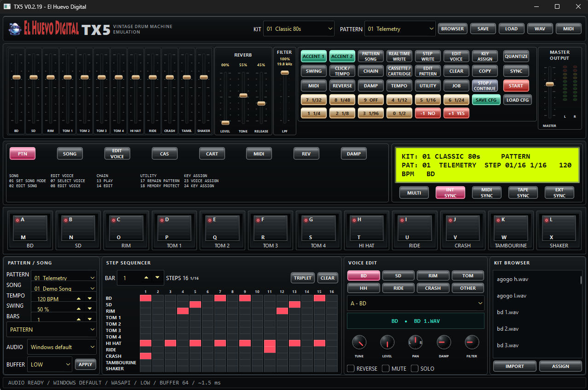
Task: Trigger the SD drum pad B
Action: coord(78,227)
